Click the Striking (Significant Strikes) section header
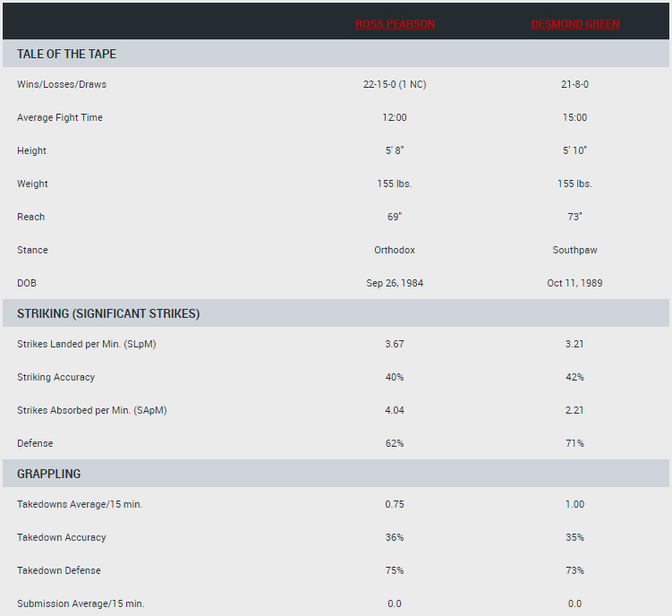Image resolution: width=672 pixels, height=616 pixels. [108, 313]
